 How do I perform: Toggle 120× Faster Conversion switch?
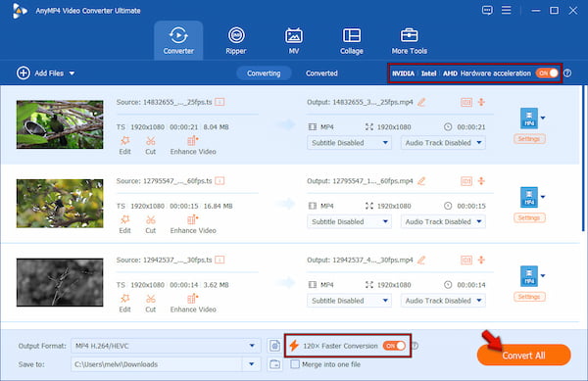point(394,346)
